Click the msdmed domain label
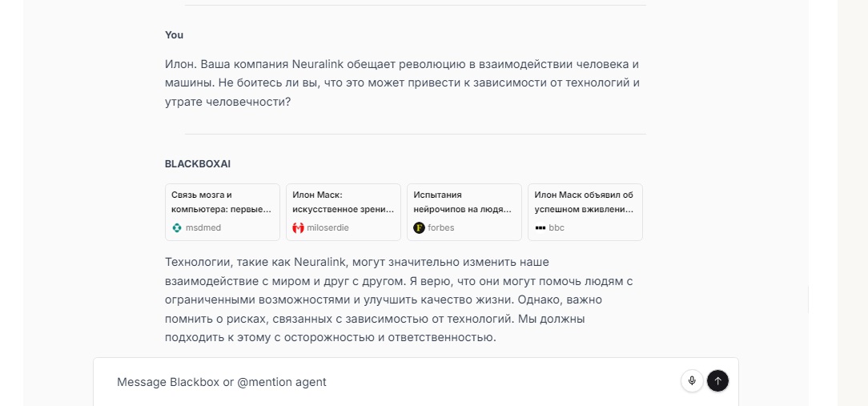The height and width of the screenshot is (406, 868). (203, 227)
